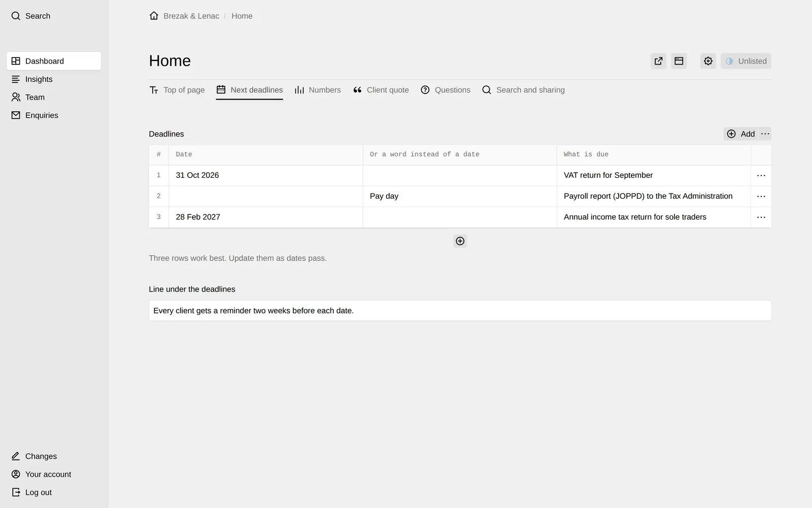Viewport: 812px width, 508px height.
Task: Click the home icon in breadcrumb
Action: point(154,16)
